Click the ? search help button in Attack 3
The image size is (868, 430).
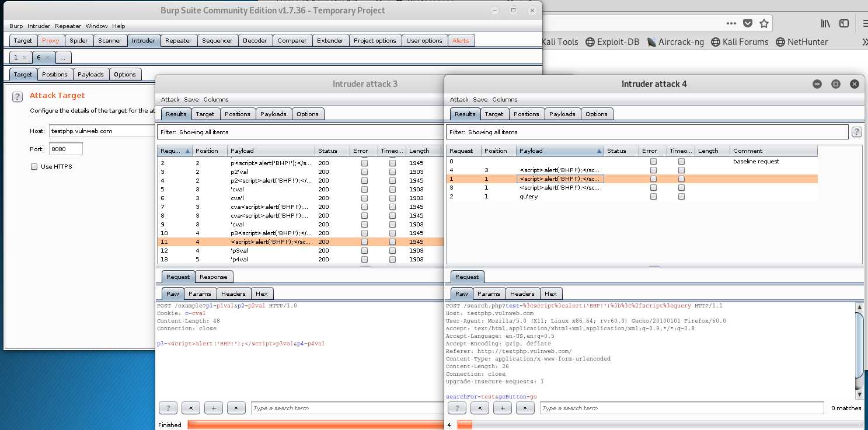(x=168, y=408)
